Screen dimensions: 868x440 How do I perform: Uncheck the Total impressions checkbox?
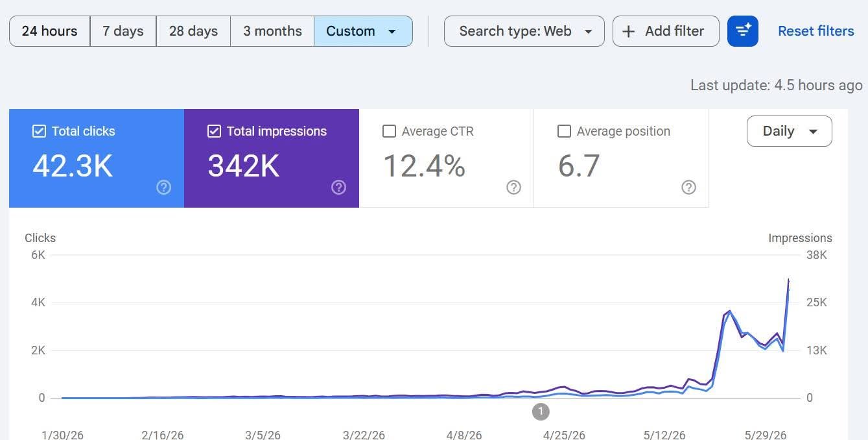(x=214, y=131)
